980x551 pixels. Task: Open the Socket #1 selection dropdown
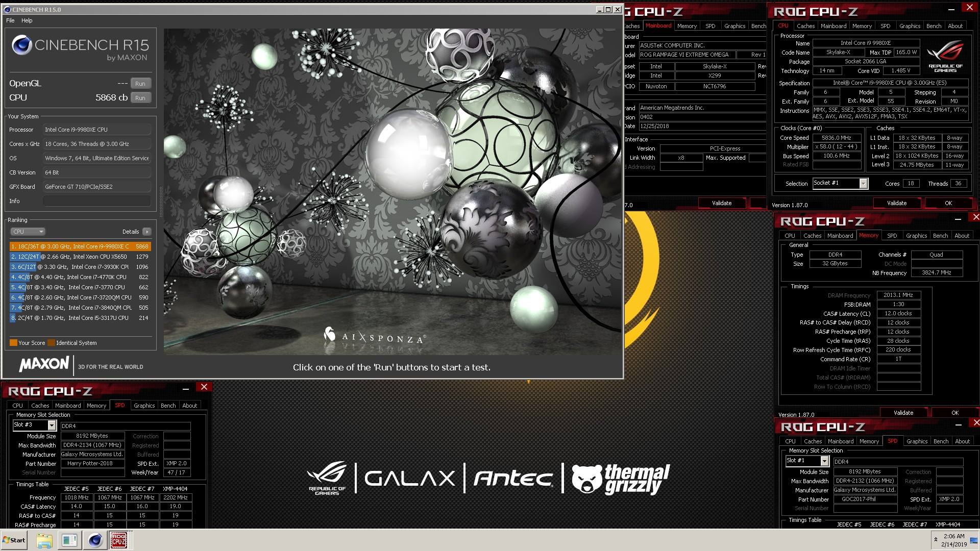point(864,183)
